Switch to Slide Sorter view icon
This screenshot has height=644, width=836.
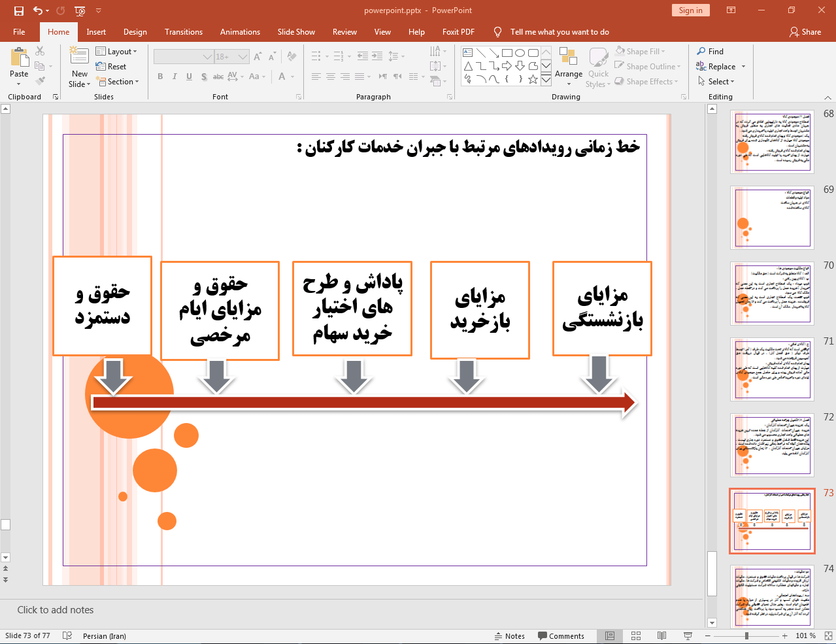(x=636, y=636)
